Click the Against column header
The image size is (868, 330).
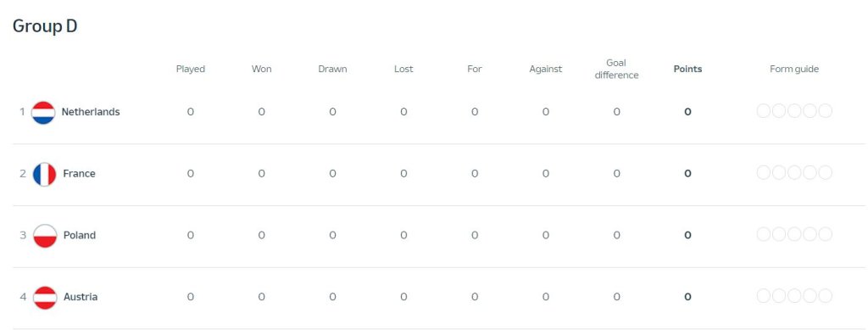click(545, 70)
